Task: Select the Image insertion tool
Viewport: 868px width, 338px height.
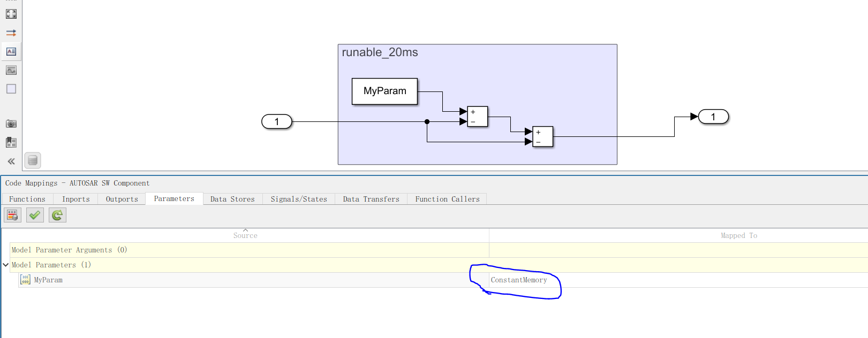Action: (11, 70)
